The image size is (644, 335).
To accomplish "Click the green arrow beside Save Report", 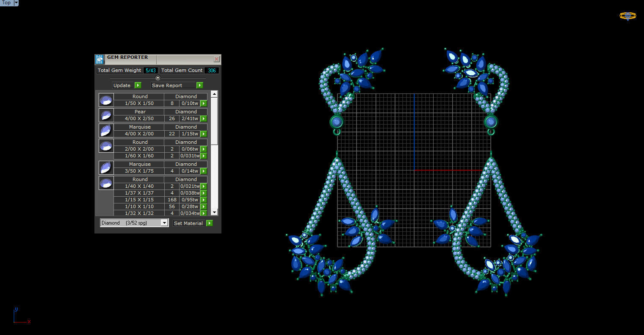I will 199,85.
